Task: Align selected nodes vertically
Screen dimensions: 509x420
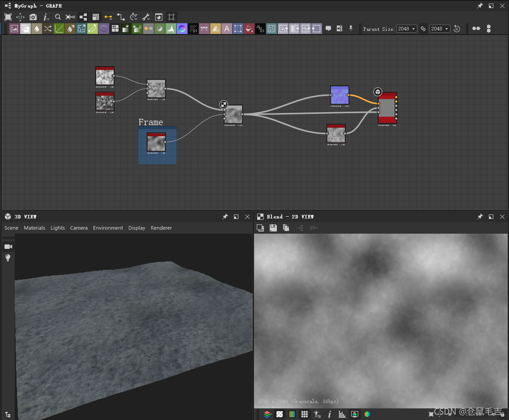Action: (x=488, y=29)
